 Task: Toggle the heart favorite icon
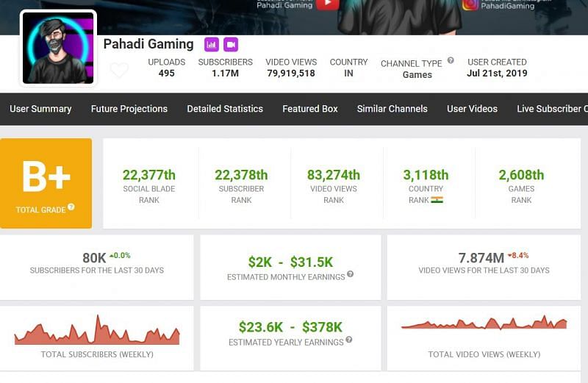click(x=119, y=71)
